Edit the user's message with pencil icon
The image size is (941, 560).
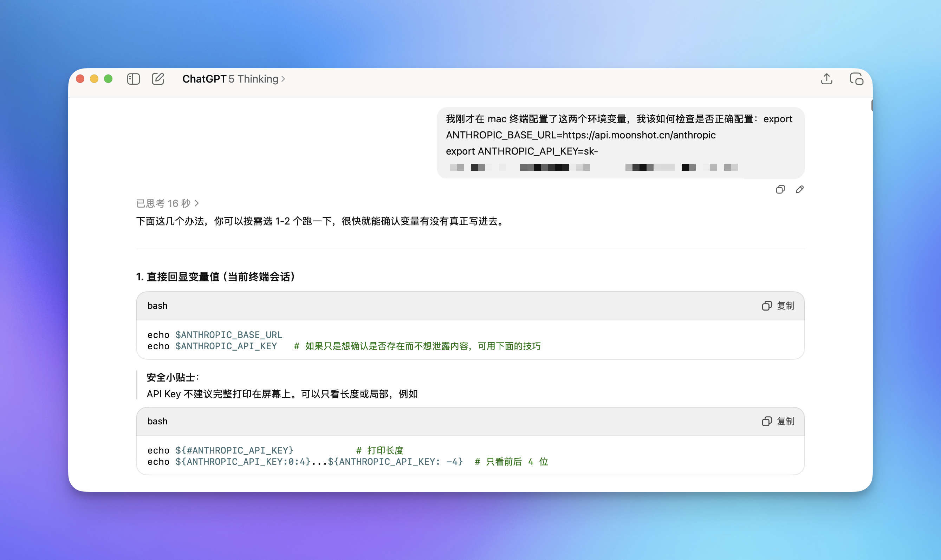coord(800,189)
